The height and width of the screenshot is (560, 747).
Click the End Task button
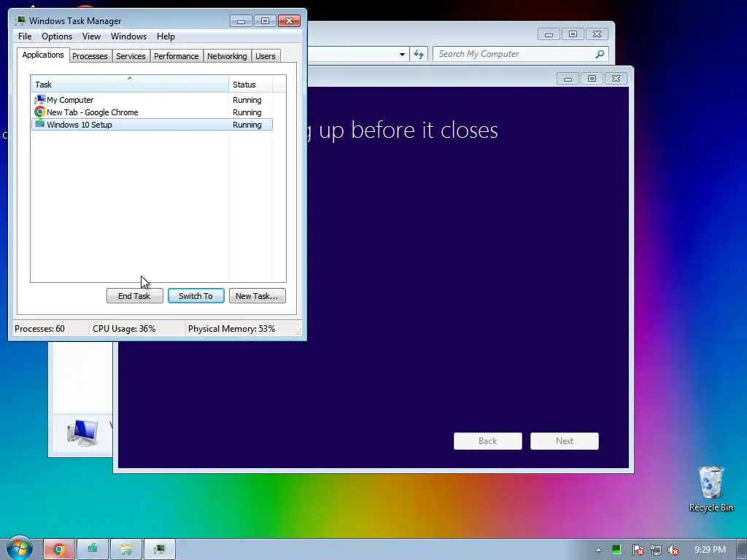[x=134, y=296]
